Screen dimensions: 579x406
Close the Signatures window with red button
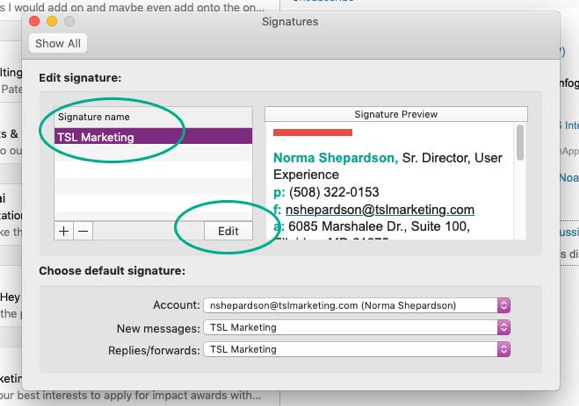pos(34,21)
